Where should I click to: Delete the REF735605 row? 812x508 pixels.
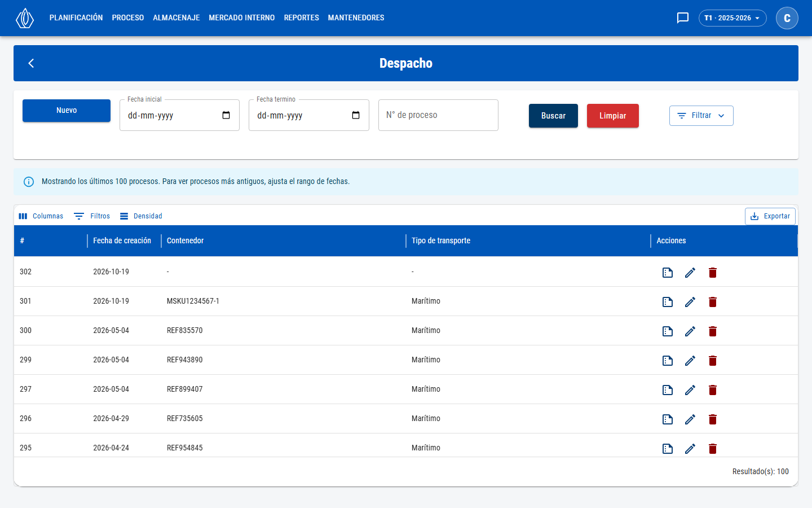[x=713, y=419]
